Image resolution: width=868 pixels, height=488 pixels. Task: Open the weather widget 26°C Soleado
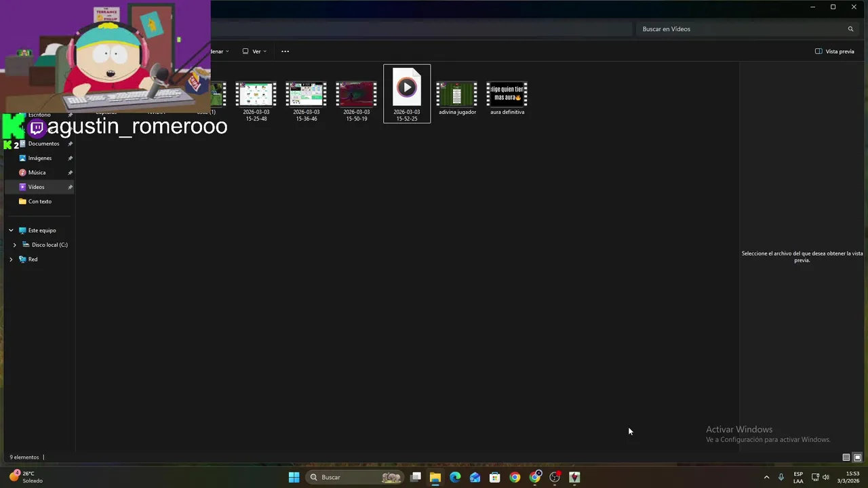[27, 477]
